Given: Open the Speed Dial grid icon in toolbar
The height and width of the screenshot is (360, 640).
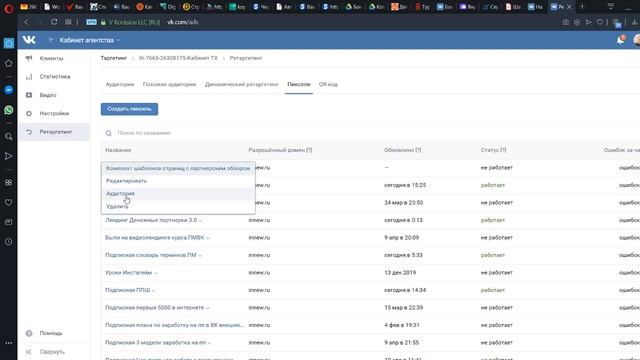Looking at the screenshot, I should pyautogui.click(x=68, y=22).
